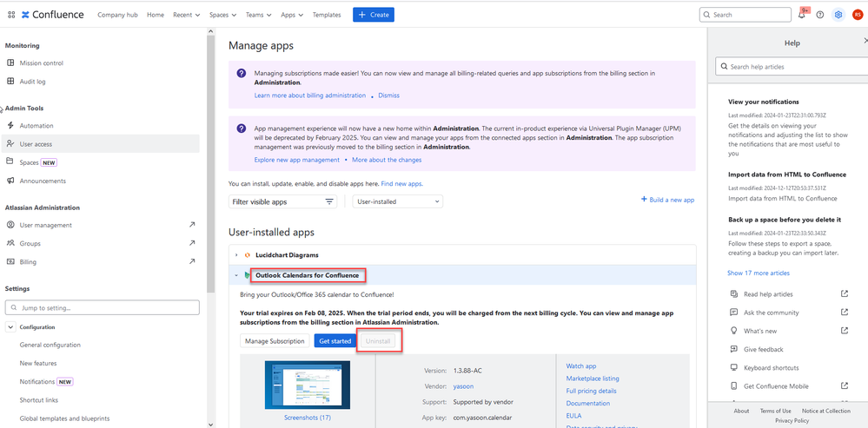Open Templates in top navigation

pos(327,15)
